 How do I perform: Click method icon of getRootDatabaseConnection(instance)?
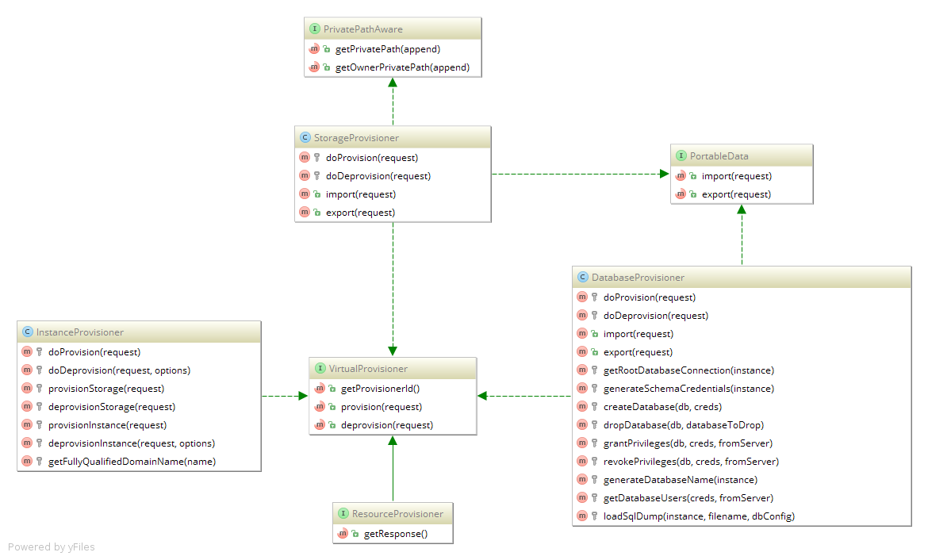tap(581, 370)
